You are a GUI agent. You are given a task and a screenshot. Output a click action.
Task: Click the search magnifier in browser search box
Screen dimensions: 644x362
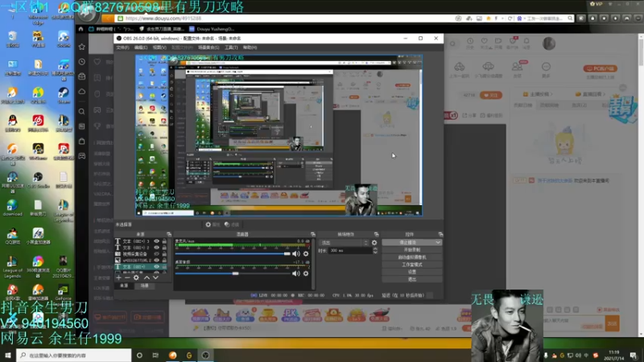pos(570,19)
